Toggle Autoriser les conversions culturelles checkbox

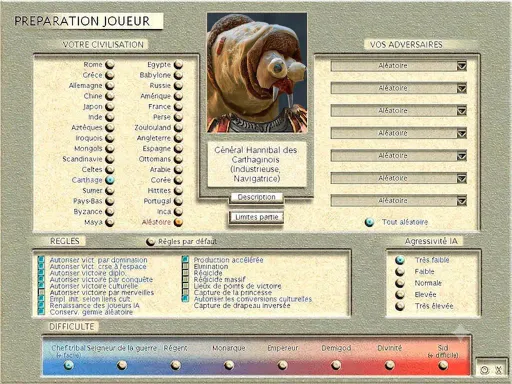coord(185,299)
